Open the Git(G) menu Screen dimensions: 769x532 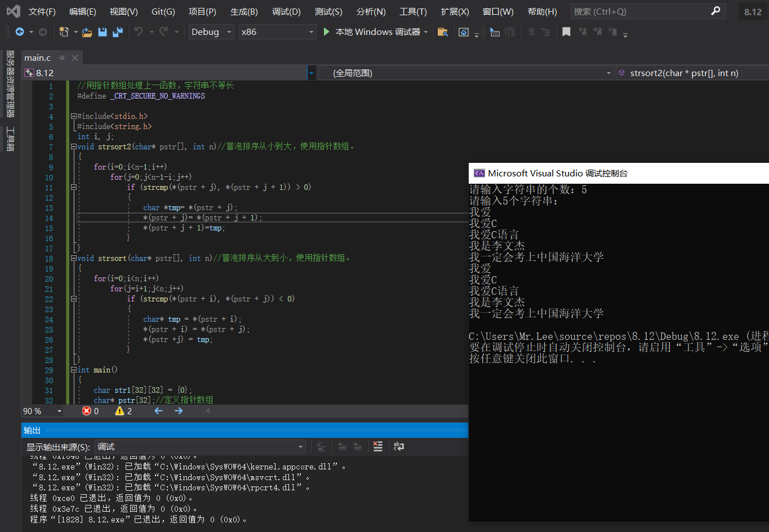(x=163, y=11)
